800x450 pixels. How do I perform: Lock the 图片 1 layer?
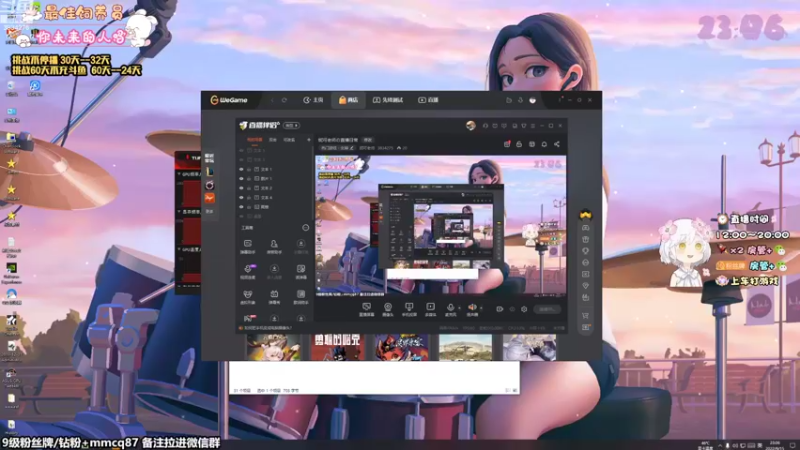pyautogui.click(x=249, y=179)
